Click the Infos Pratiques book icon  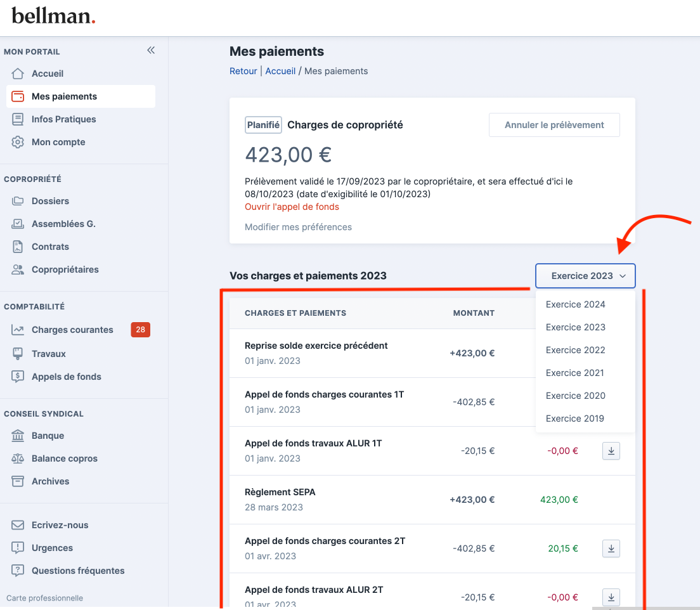18,119
